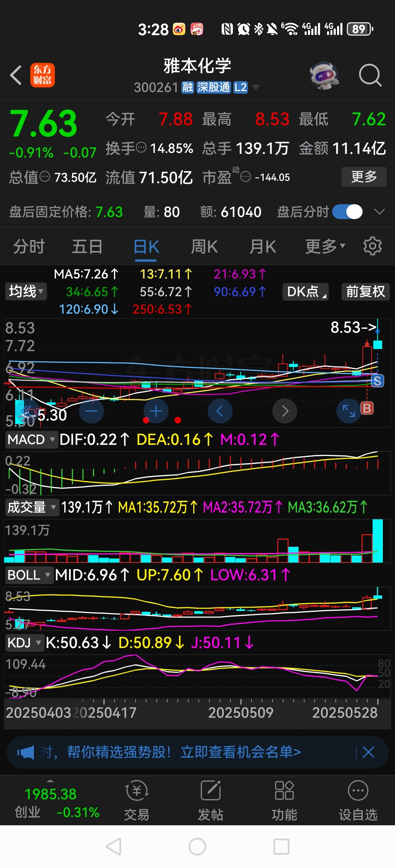Open 立即查看机会名单 link

(x=241, y=752)
